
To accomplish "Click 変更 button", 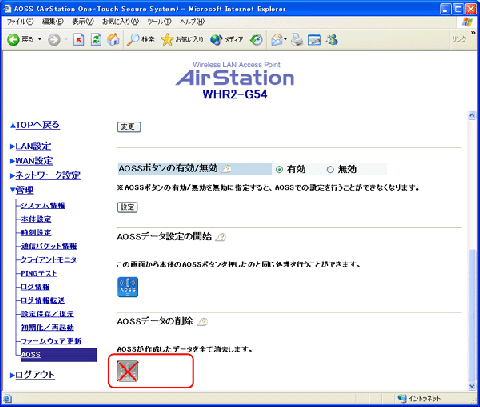I will [x=129, y=127].
